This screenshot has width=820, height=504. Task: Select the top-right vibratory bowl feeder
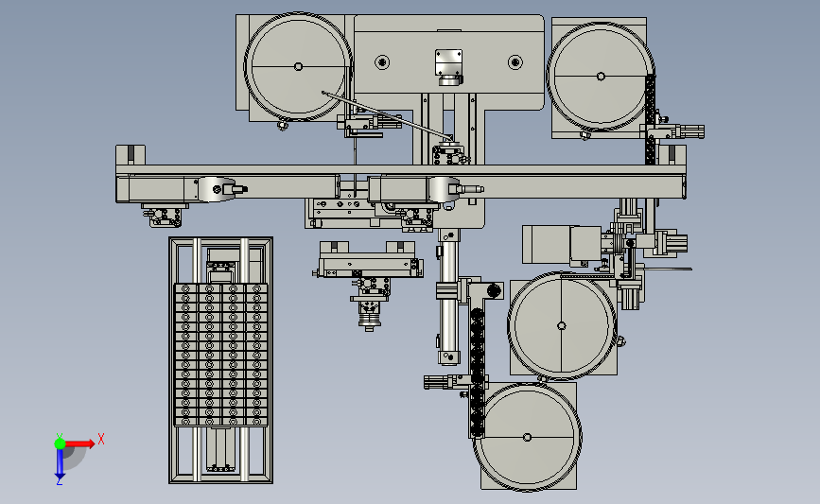[601, 77]
